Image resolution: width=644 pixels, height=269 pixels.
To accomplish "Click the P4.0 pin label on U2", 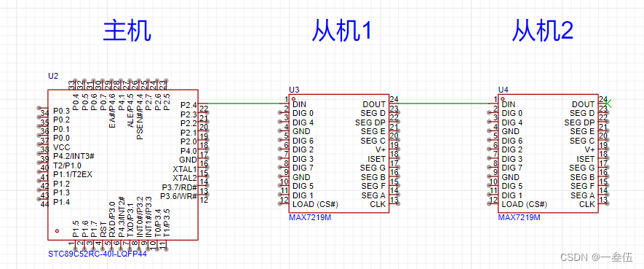I will click(189, 151).
